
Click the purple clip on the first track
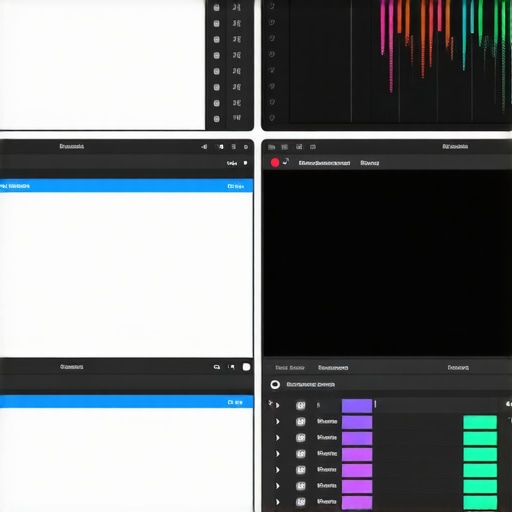pyautogui.click(x=357, y=406)
